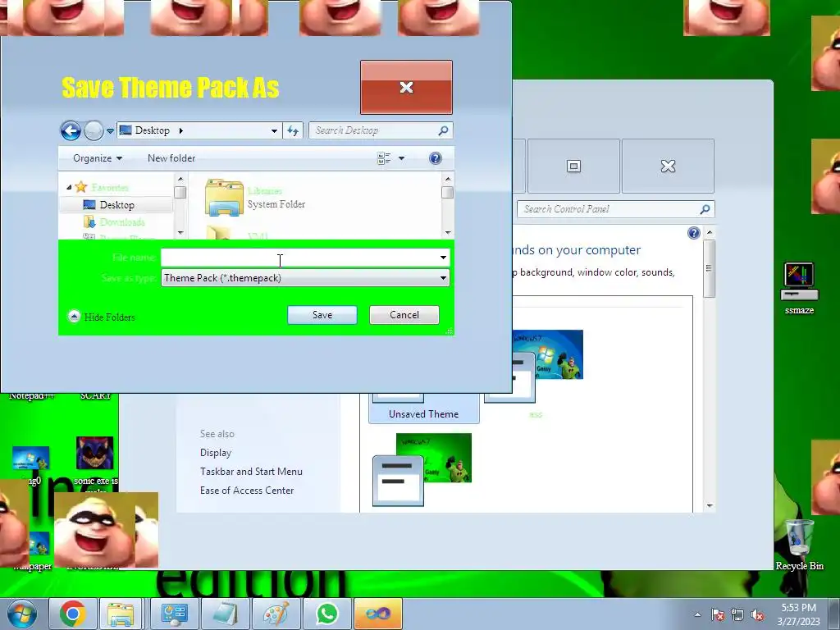The width and height of the screenshot is (840, 630).
Task: Click Hide Folders
Action: [x=102, y=317]
